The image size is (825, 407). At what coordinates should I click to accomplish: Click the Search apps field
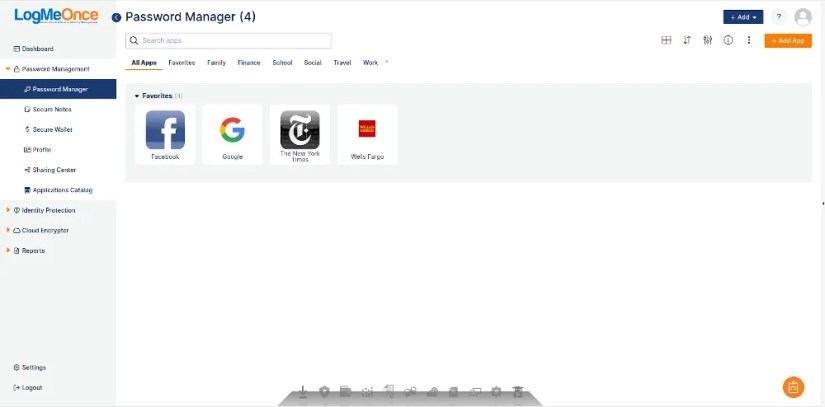[228, 40]
